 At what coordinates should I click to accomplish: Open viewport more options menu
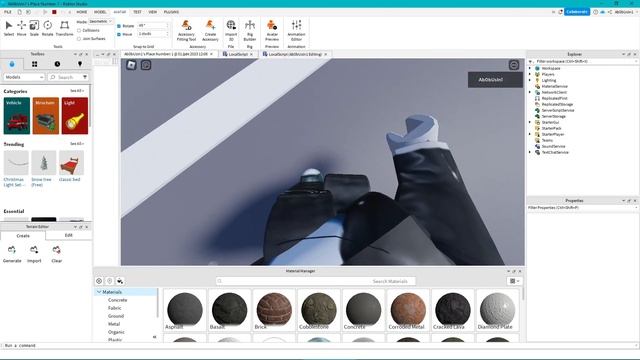(x=514, y=64)
